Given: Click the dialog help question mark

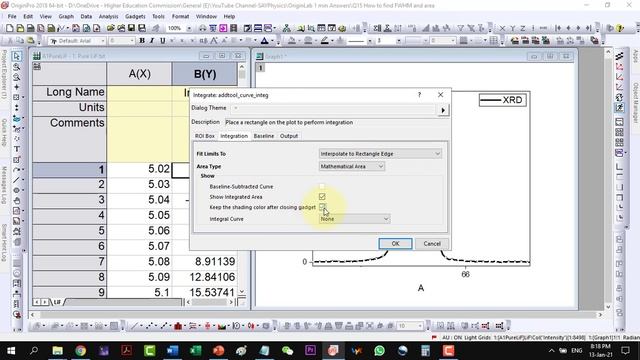Looking at the screenshot, I should click(419, 95).
